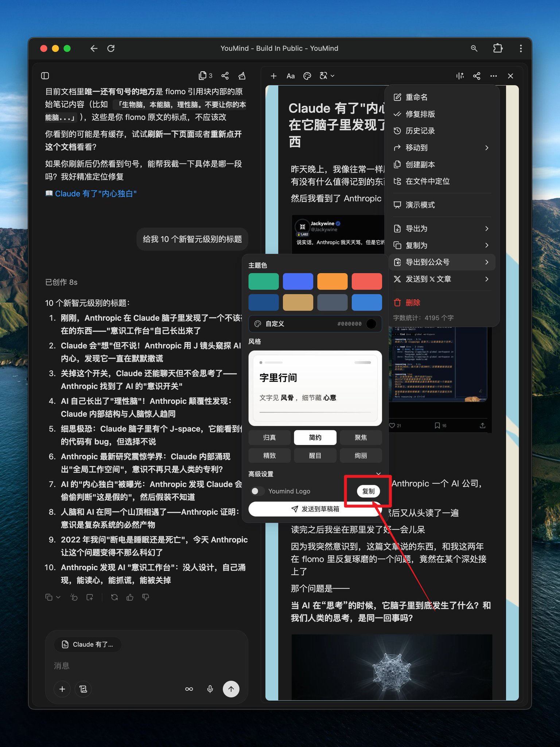
Task: Open the 导出到公众号 submenu item
Action: pos(442,262)
